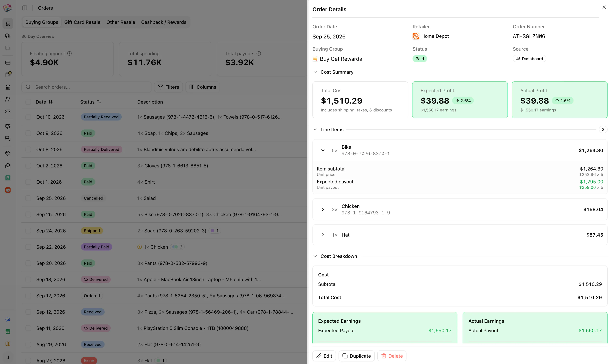610x364 pixels.
Task: Check the Sep 24, 2026 Shipped row checkbox
Action: 28,231
